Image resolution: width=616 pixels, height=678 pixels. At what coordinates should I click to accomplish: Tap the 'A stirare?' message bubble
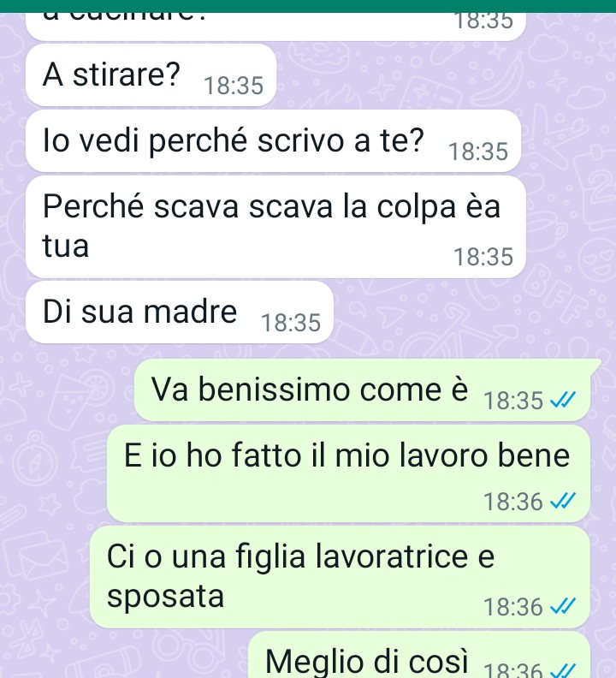pyautogui.click(x=151, y=75)
